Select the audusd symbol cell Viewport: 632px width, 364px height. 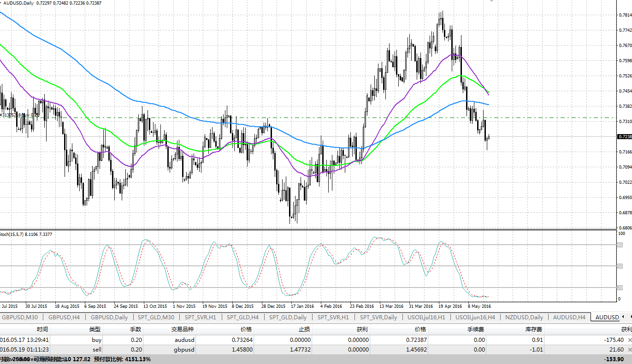point(184,340)
